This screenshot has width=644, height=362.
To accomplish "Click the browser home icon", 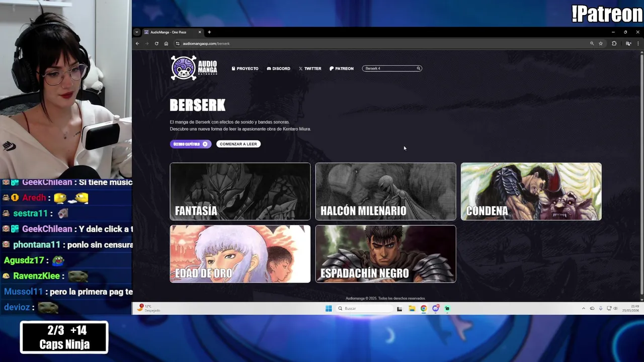I will tap(166, 44).
